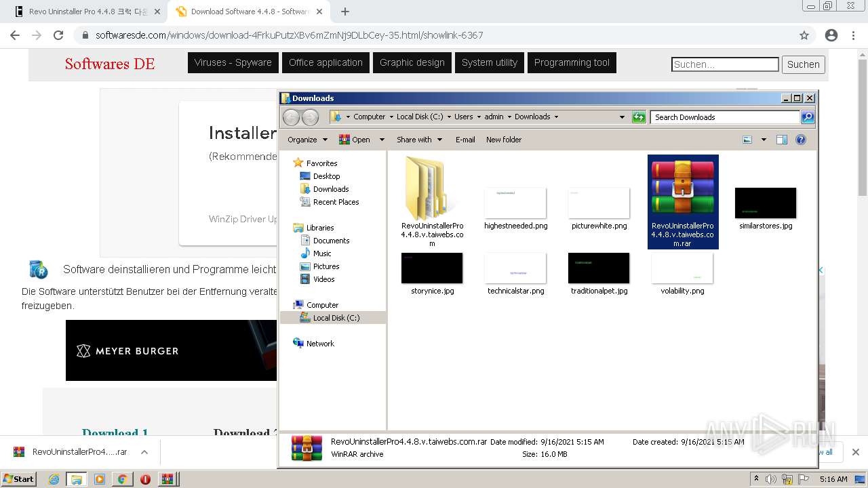Click Local Disk (C:) in breadcrumb
Screen dimensions: 868x488
420,117
